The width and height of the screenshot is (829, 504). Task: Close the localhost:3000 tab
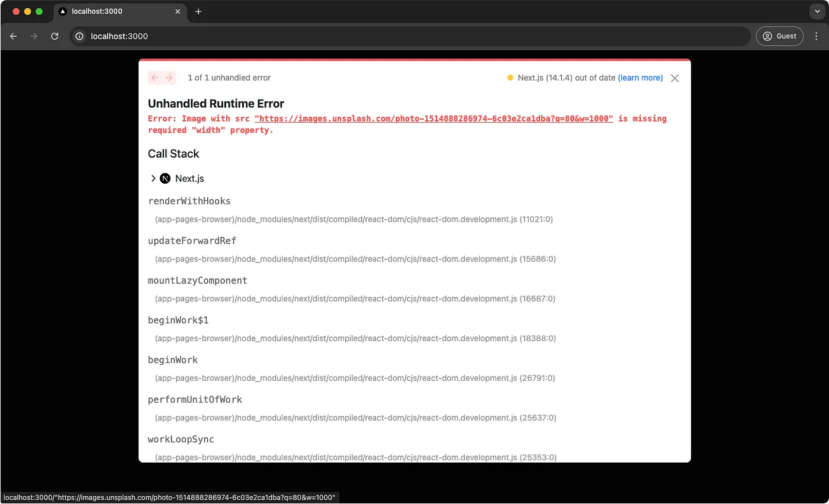178,11
